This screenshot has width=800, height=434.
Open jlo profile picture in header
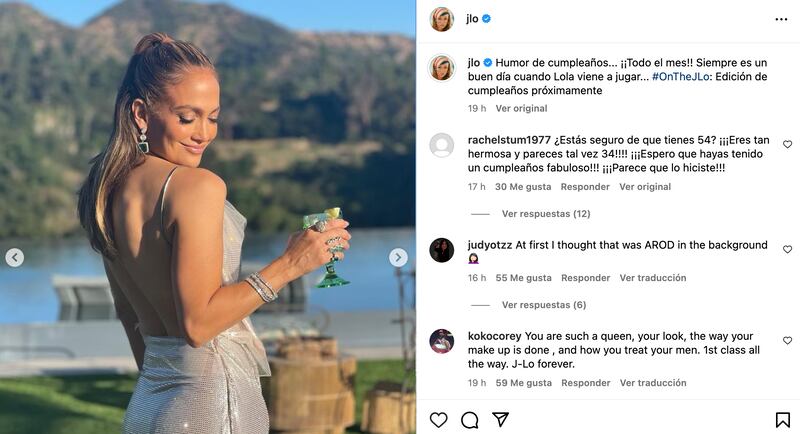441,19
